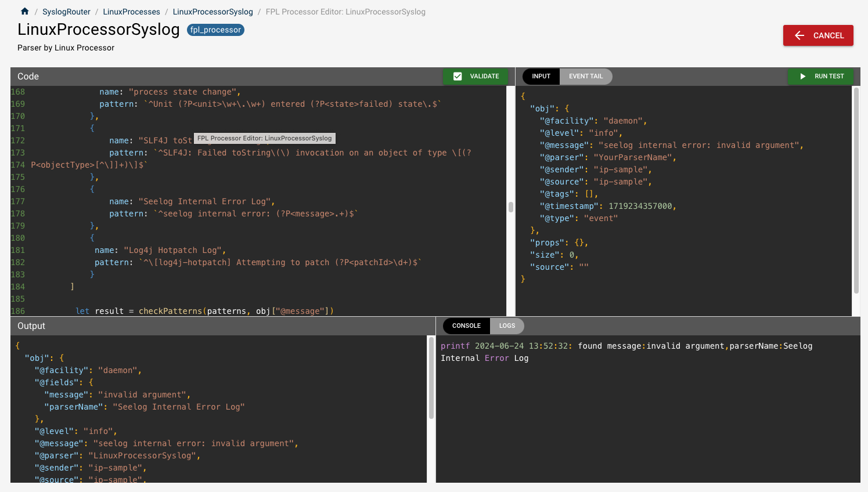Click the VALIDATE button
The image size is (868, 492).
click(476, 76)
